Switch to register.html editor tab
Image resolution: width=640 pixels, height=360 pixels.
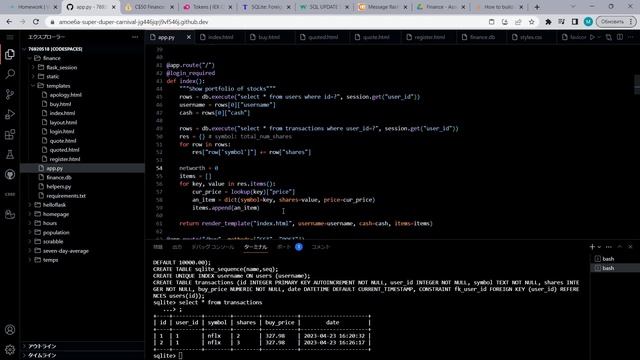click(x=429, y=37)
